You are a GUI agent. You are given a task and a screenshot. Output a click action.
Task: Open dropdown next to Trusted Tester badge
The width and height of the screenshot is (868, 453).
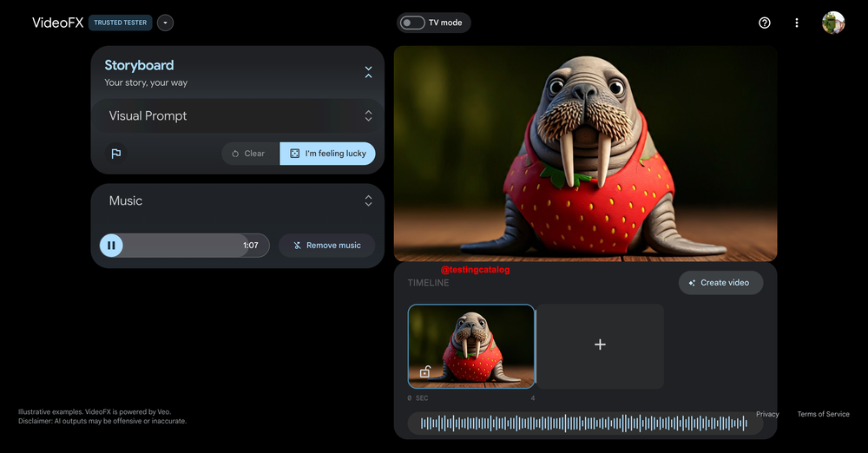[165, 23]
